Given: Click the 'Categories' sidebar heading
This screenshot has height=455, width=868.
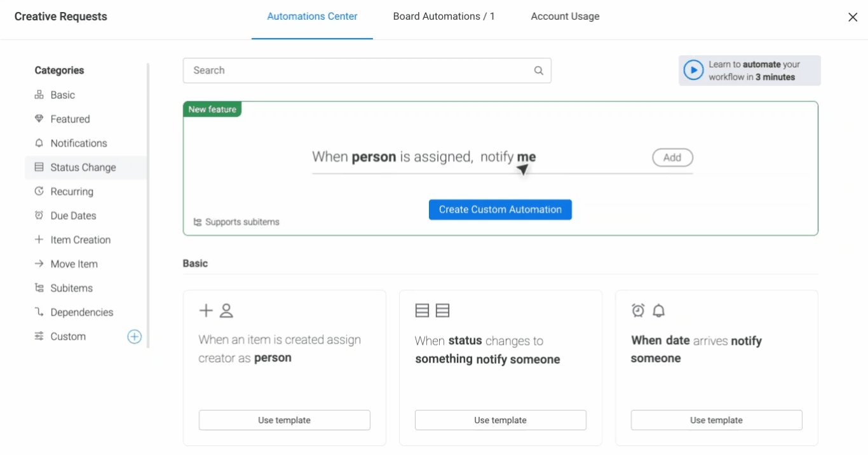Looking at the screenshot, I should [x=59, y=71].
